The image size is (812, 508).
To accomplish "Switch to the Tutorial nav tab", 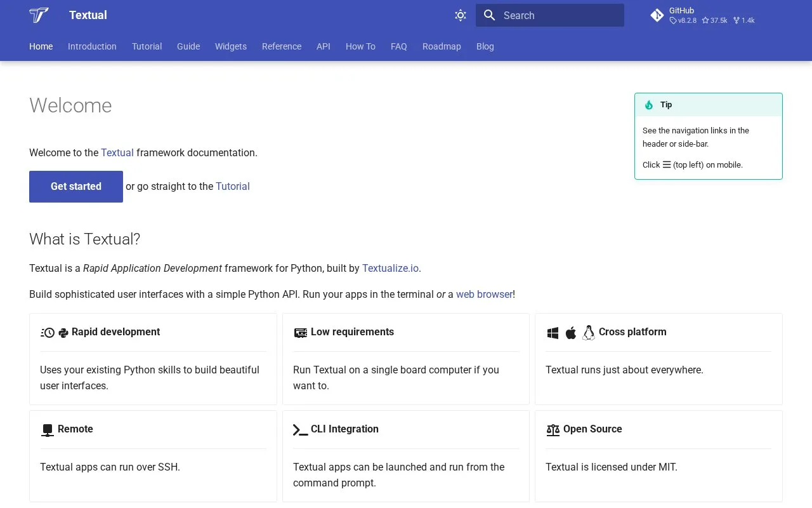I will pyautogui.click(x=147, y=46).
